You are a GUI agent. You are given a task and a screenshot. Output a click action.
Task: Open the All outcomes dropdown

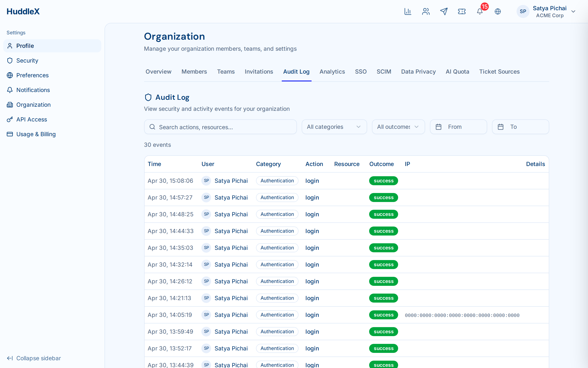pyautogui.click(x=398, y=127)
